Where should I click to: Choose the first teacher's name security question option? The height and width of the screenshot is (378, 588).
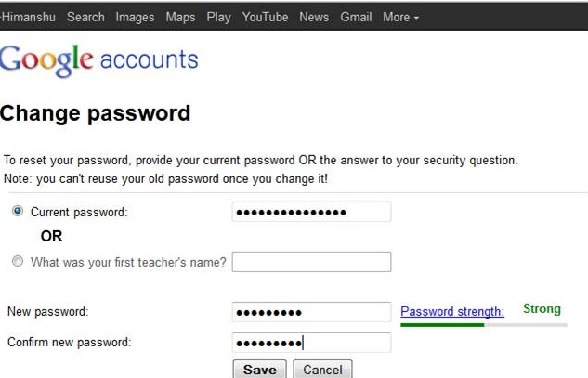(x=18, y=261)
